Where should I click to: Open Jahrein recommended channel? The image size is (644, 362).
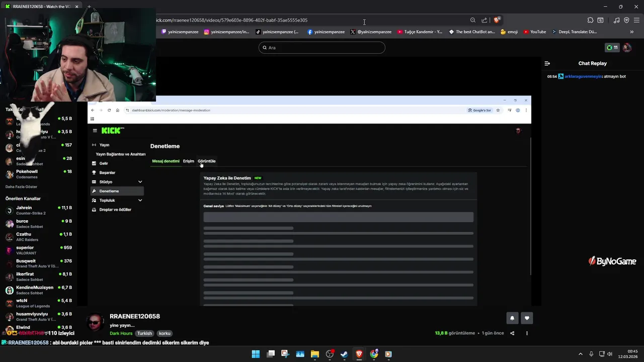(x=39, y=210)
